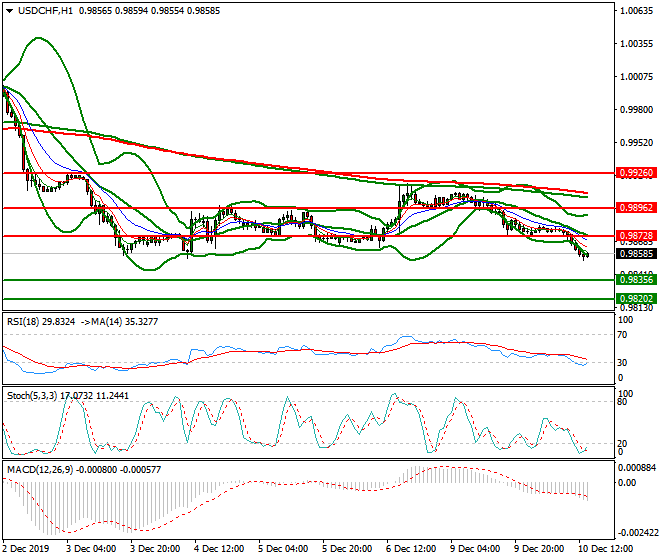This screenshot has width=660, height=560.
Task: Click the 70 level on RSI scale
Action: (x=624, y=335)
